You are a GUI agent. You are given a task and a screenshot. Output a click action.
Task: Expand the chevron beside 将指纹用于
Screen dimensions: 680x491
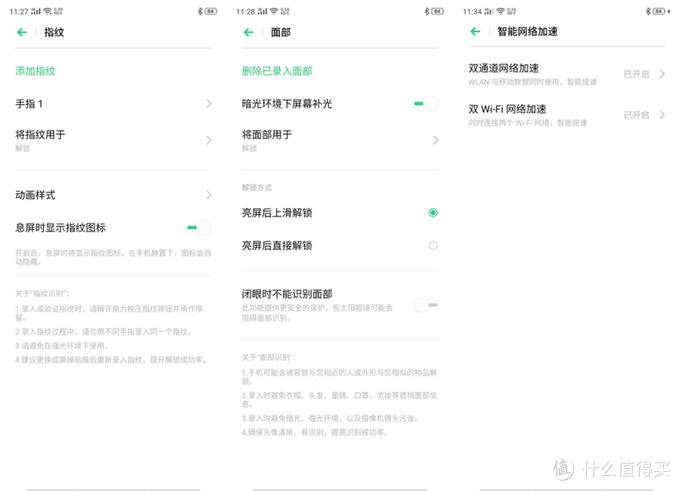point(209,140)
